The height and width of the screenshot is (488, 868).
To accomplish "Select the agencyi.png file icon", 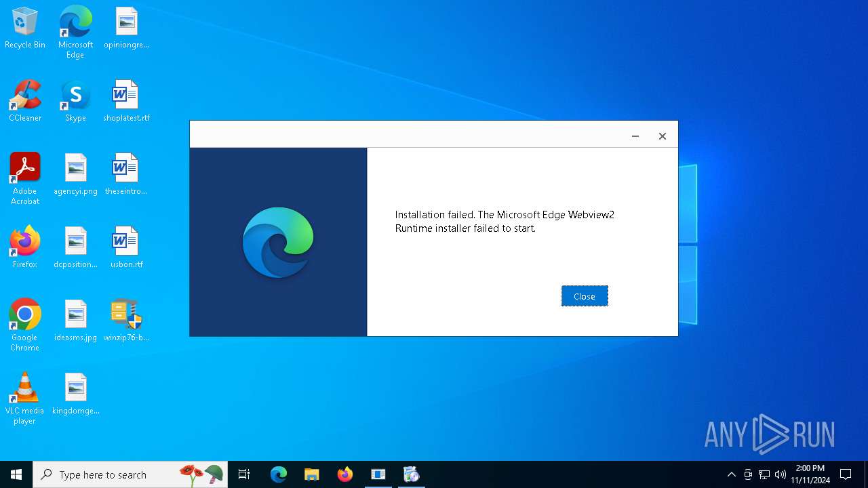I will coord(75,175).
